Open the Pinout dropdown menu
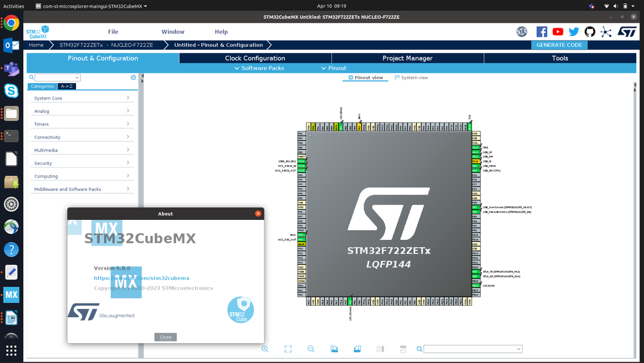This screenshot has height=363, width=644. (333, 68)
